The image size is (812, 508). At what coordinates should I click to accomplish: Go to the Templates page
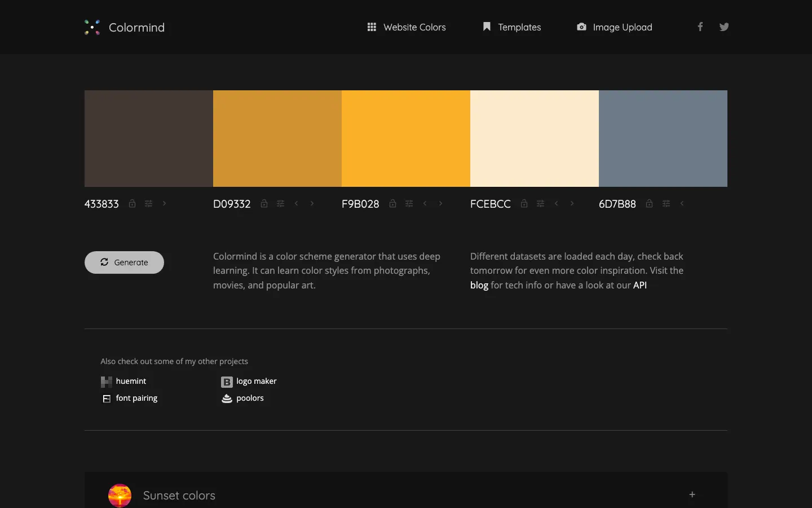(512, 27)
